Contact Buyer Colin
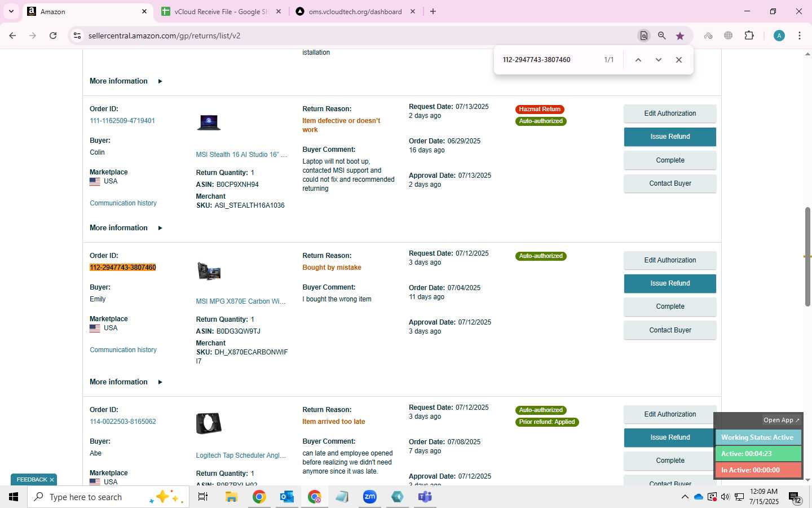812x508 pixels. pos(670,183)
